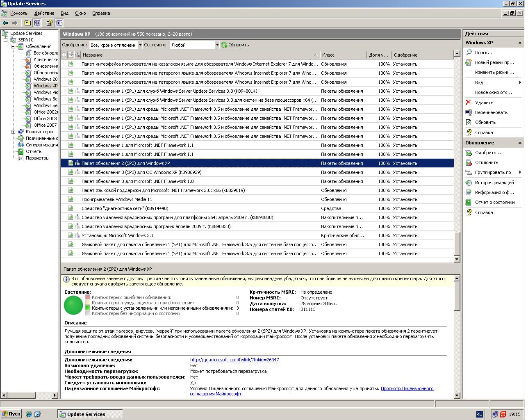Screen dimensions: 528x420
Task: Click the Back arrow in the toolbar
Action: click(x=5, y=23)
